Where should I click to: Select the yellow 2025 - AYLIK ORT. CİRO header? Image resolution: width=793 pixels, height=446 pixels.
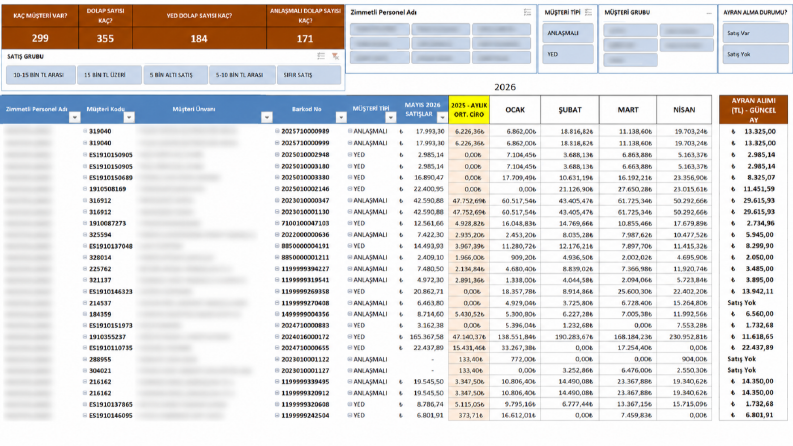(469, 110)
